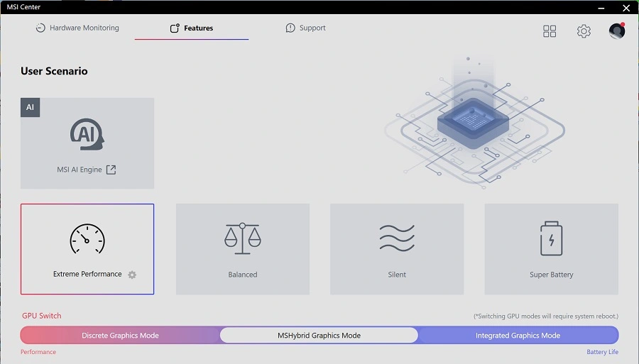Select MSHybrid Graphics Mode
Screen dimensions: 639x364
(319, 336)
